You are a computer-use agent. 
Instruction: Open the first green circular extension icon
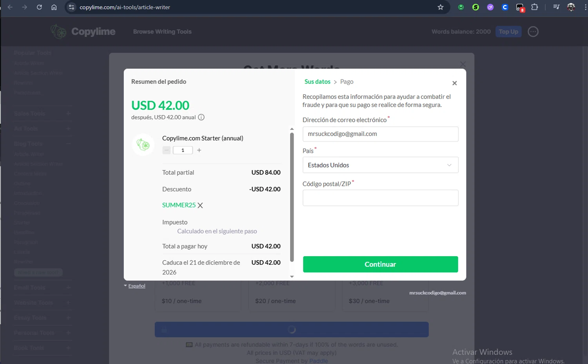coord(461,7)
